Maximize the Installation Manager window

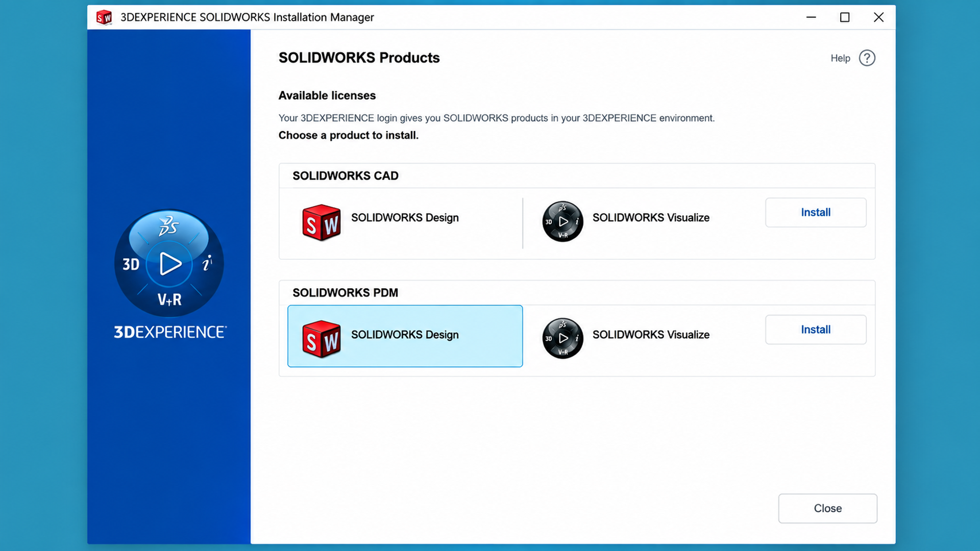coord(845,17)
